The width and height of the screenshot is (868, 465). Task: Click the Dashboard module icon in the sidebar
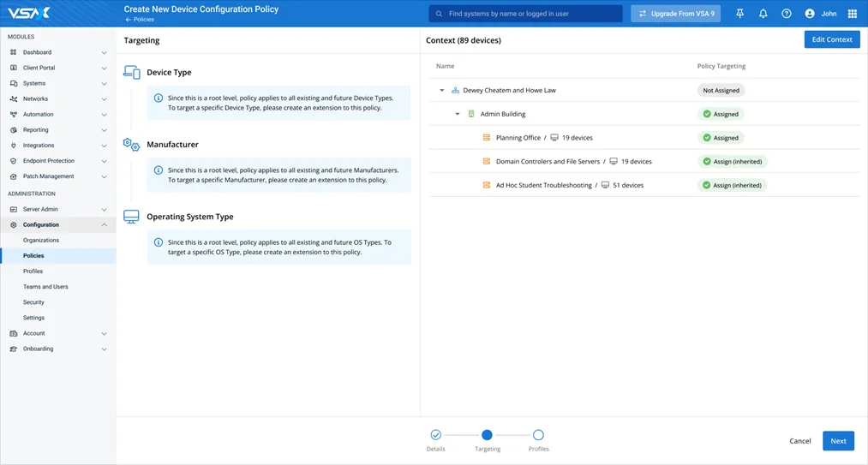coord(14,52)
